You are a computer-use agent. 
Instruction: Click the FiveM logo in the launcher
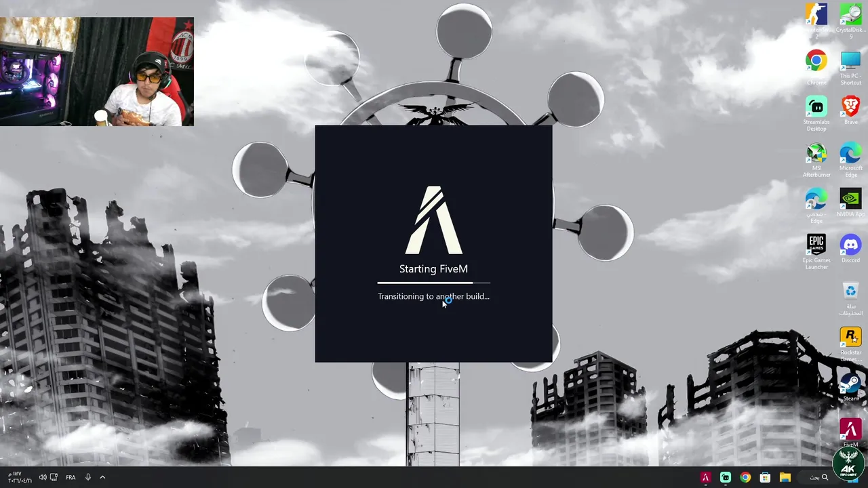[434, 220]
